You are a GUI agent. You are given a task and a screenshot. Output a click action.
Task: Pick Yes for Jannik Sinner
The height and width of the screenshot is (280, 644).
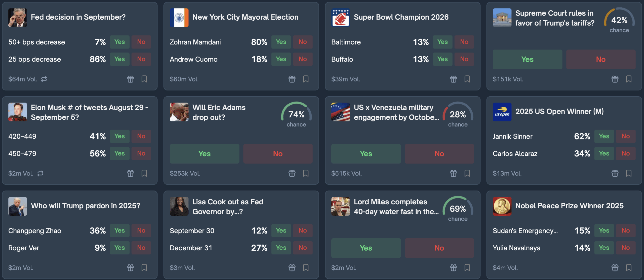604,136
